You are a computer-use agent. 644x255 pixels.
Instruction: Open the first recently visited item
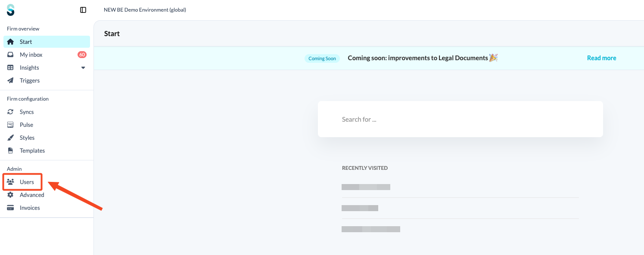(x=366, y=187)
